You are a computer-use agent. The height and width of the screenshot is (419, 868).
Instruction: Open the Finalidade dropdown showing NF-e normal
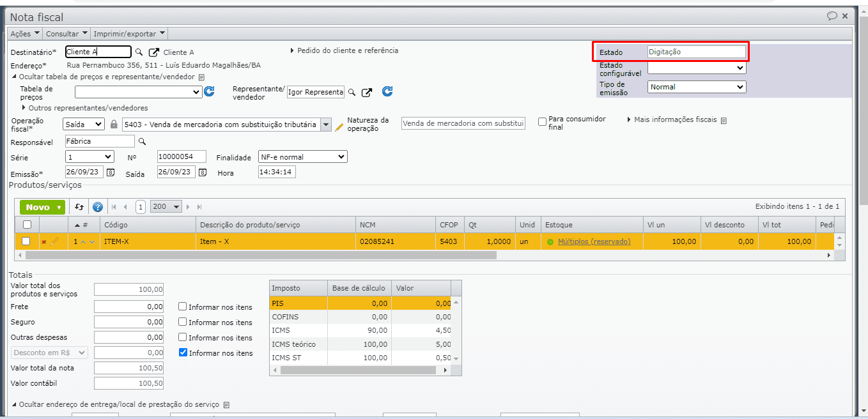click(x=302, y=156)
